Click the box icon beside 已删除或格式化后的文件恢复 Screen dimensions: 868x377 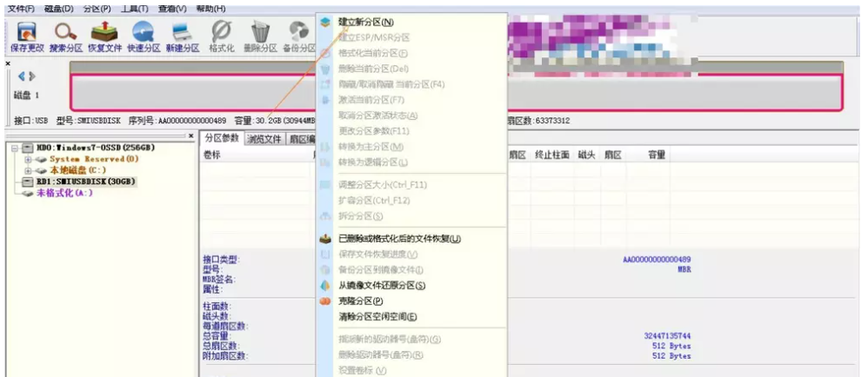tap(325, 239)
